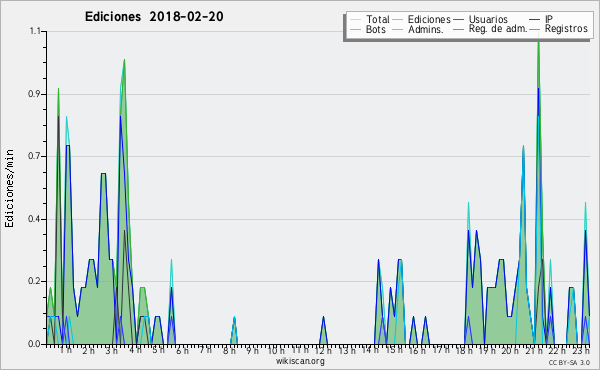Click the green Ediciones legend color line
The height and width of the screenshot is (370, 600).
(x=398, y=20)
